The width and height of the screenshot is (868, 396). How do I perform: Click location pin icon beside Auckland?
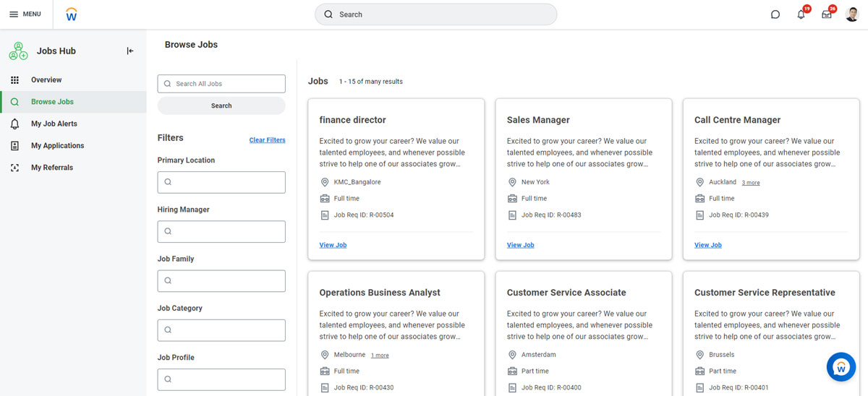(x=699, y=182)
